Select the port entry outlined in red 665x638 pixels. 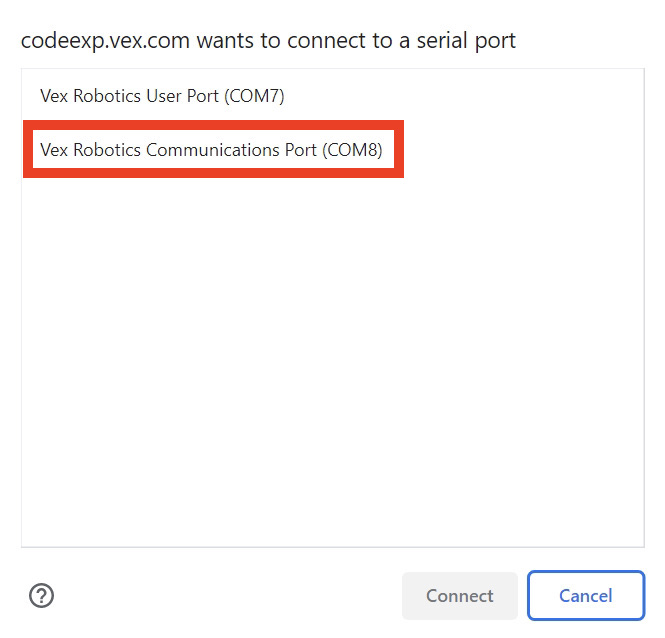tap(211, 150)
